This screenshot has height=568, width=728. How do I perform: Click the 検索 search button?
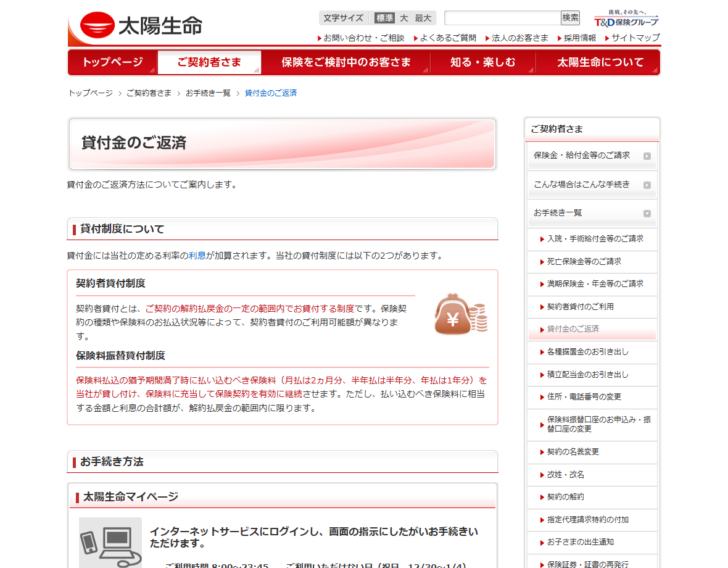570,18
